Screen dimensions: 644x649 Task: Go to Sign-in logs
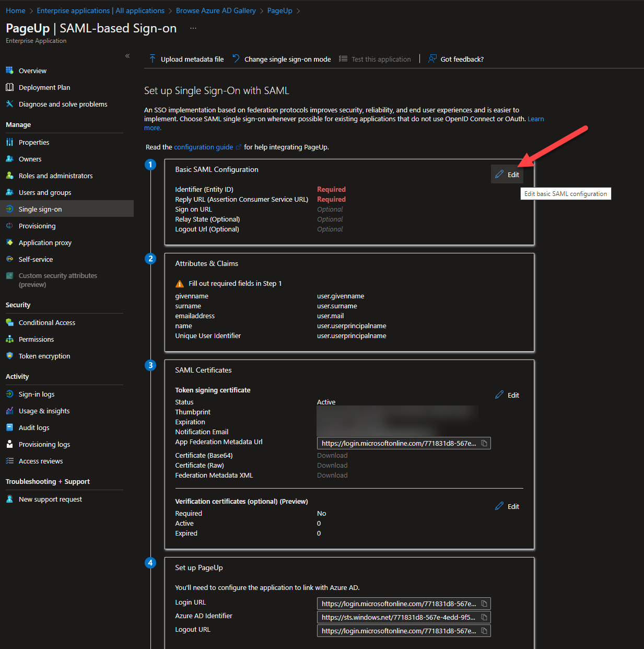(x=37, y=394)
